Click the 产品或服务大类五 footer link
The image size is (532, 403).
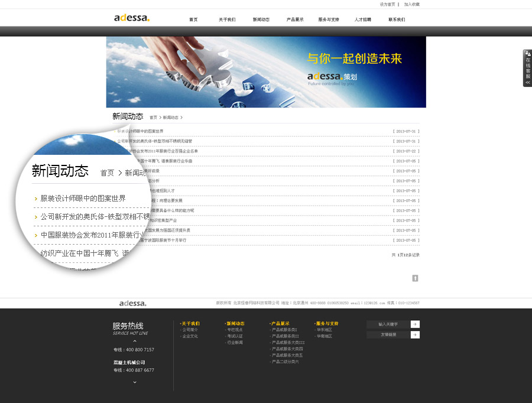(x=287, y=355)
